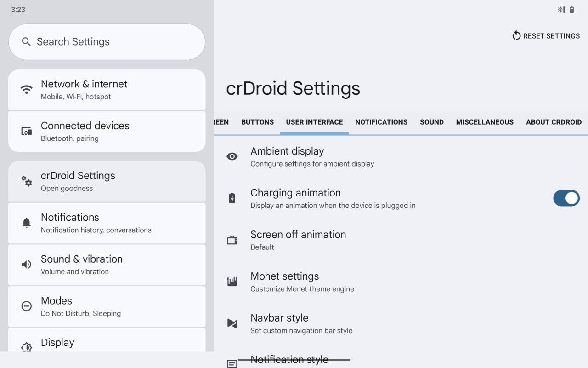Click the bell icon beside Notifications
Viewport: 588px width, 368px height.
tap(27, 223)
